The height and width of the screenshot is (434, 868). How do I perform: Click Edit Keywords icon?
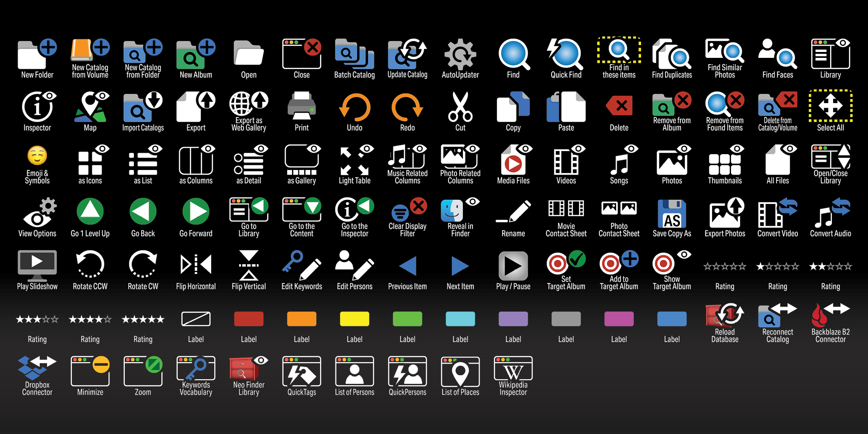click(302, 265)
